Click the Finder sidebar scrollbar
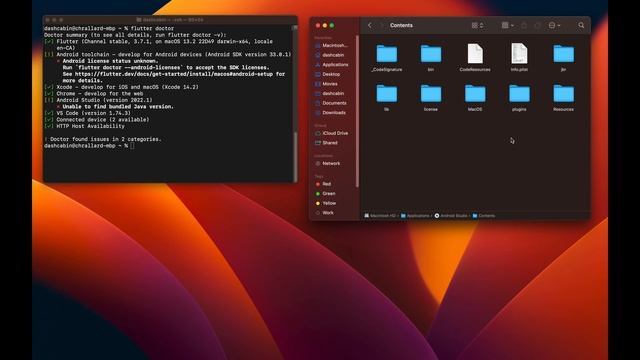This screenshot has height=360, width=640. click(x=358, y=110)
